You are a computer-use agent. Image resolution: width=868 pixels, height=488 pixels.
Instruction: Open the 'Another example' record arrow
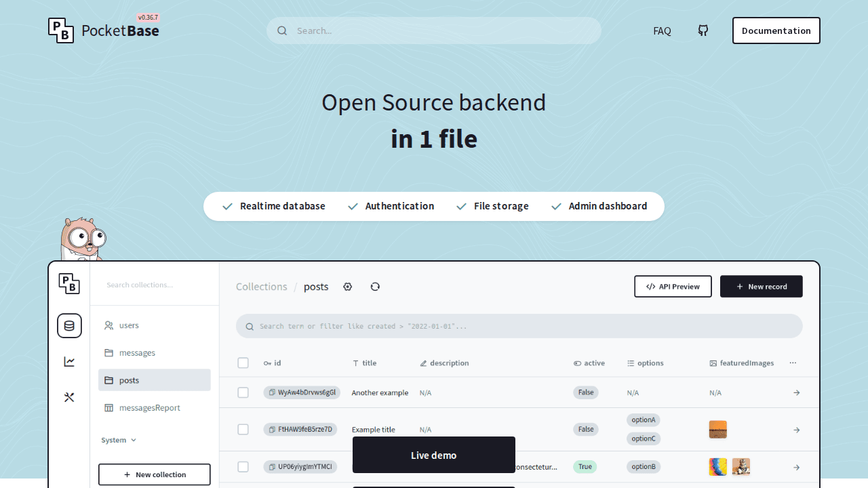tap(797, 392)
